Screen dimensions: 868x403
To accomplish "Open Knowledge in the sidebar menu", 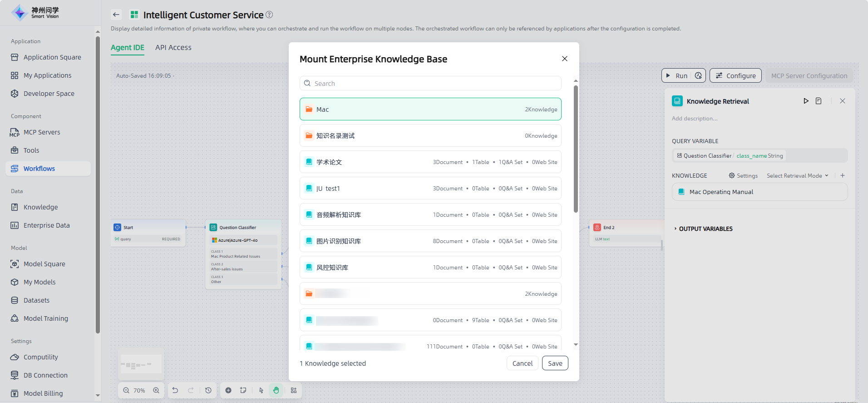I will (x=40, y=207).
